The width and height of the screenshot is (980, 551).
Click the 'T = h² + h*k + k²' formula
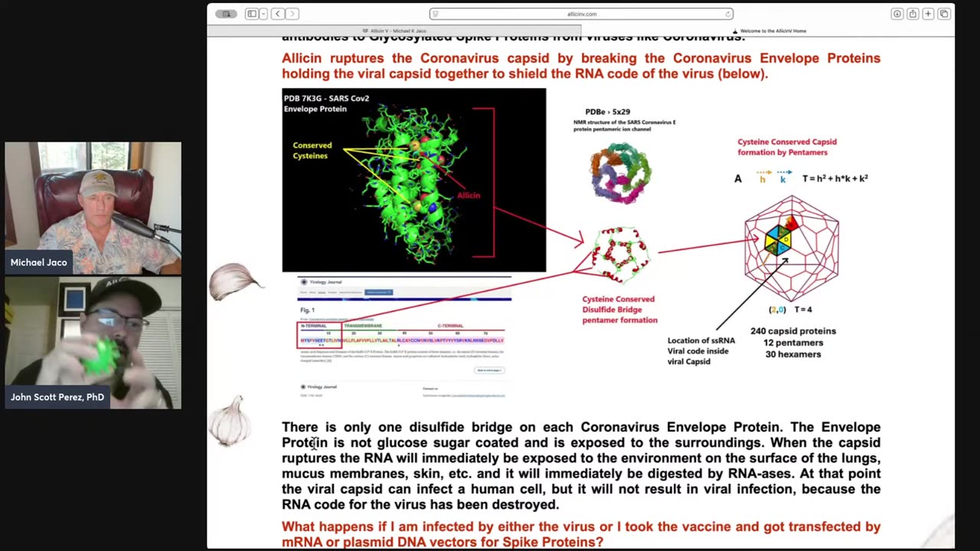pyautogui.click(x=835, y=178)
